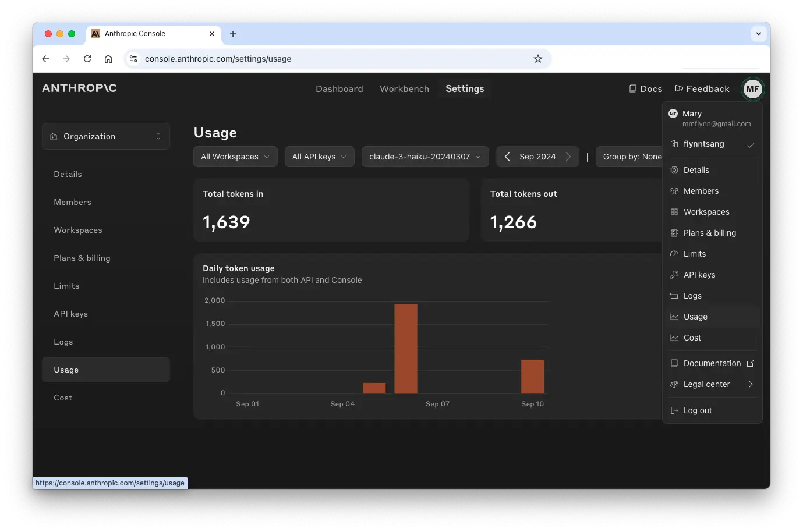The height and width of the screenshot is (532, 803).
Task: Click the small bar before Sep 05
Action: point(374,388)
